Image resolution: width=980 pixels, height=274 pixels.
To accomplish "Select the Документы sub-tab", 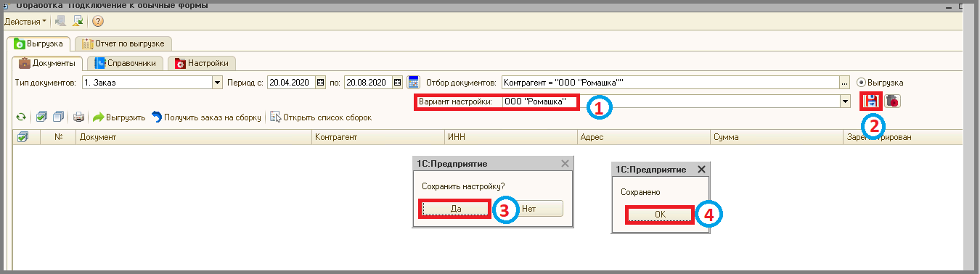I will (48, 63).
